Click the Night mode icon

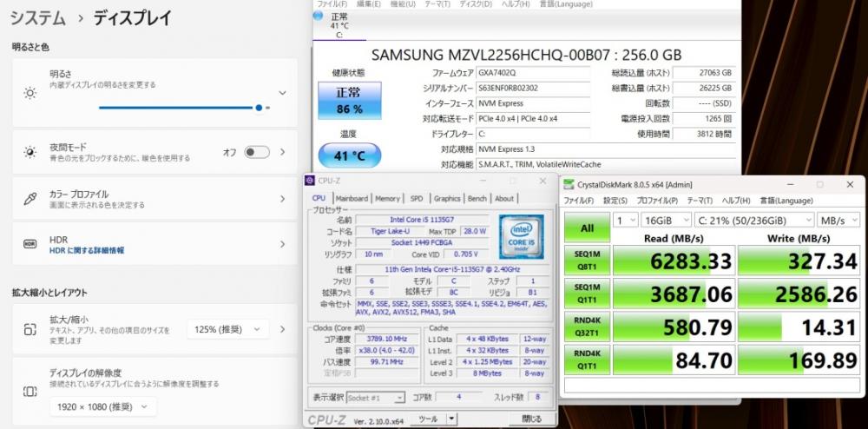[x=30, y=152]
